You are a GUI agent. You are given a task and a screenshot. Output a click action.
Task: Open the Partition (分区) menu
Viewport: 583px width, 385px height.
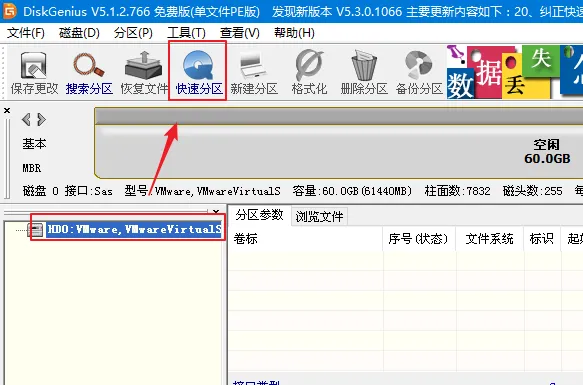click(133, 33)
